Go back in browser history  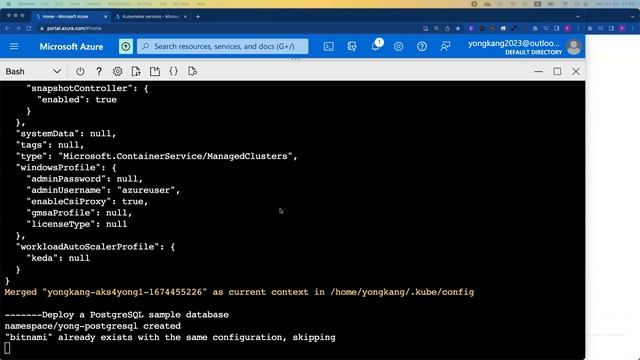7,28
